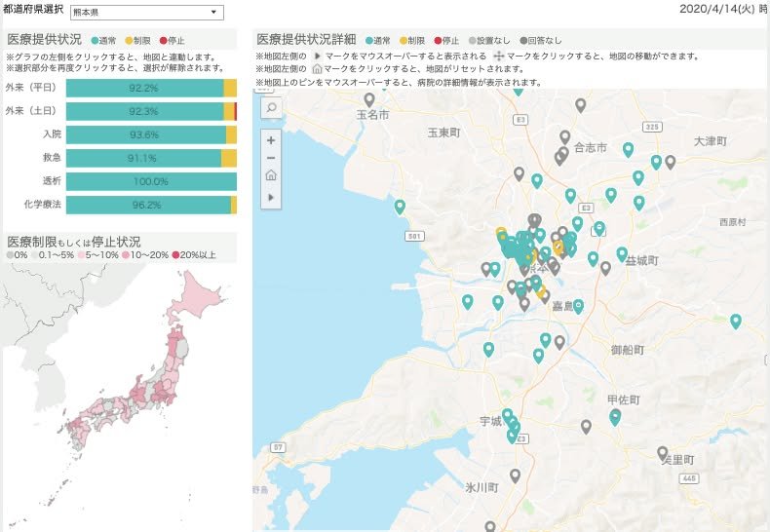
Task: Click the map search magnifier icon
Action: tap(270, 108)
